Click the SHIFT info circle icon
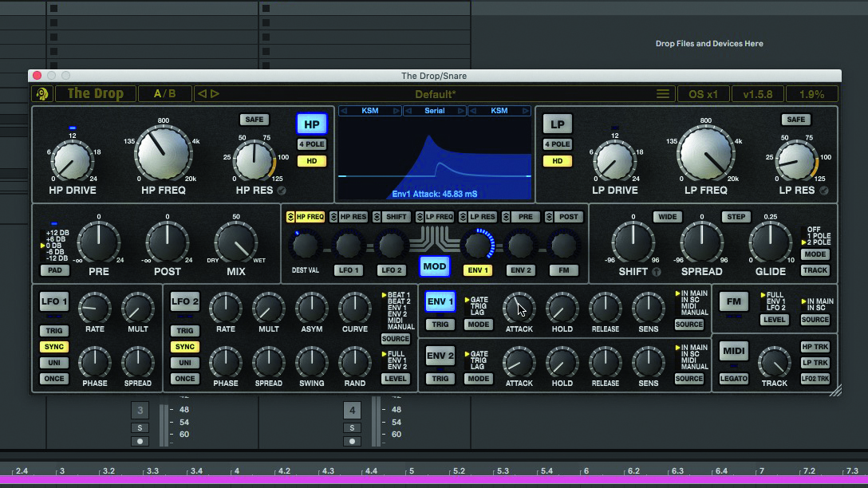The image size is (868, 488). click(656, 272)
